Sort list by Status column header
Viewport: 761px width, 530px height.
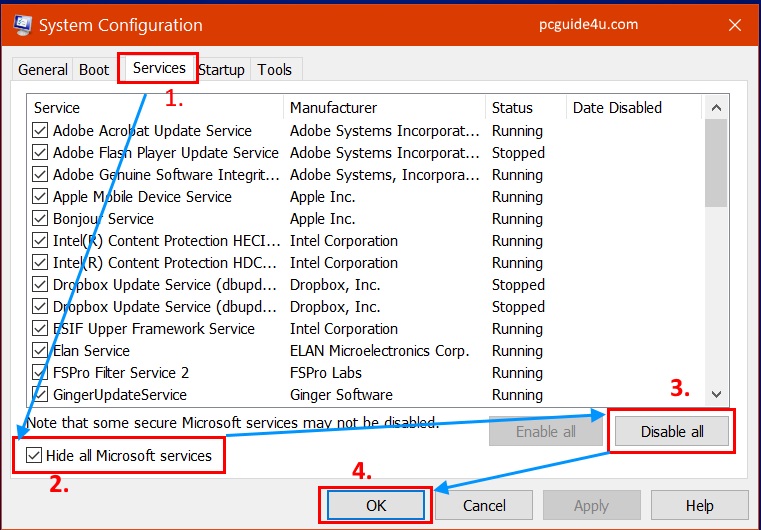pos(512,108)
